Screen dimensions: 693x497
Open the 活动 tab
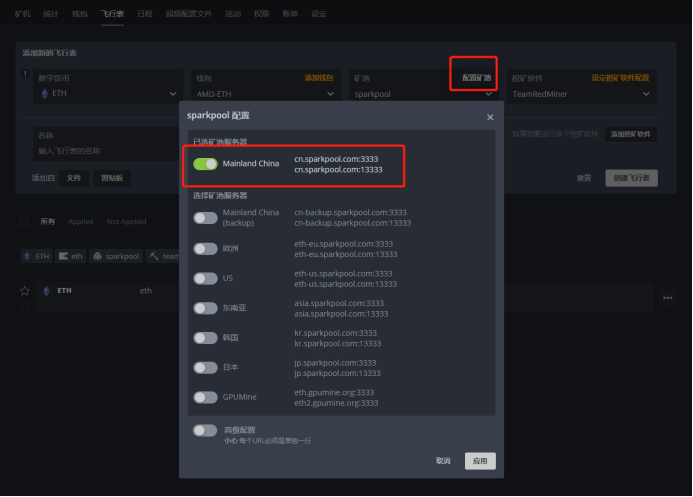click(x=233, y=15)
